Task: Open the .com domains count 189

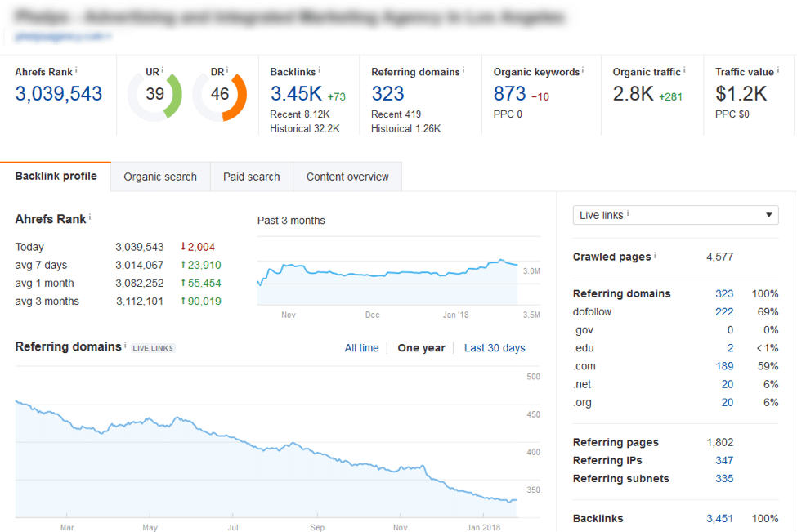Action: click(x=724, y=366)
